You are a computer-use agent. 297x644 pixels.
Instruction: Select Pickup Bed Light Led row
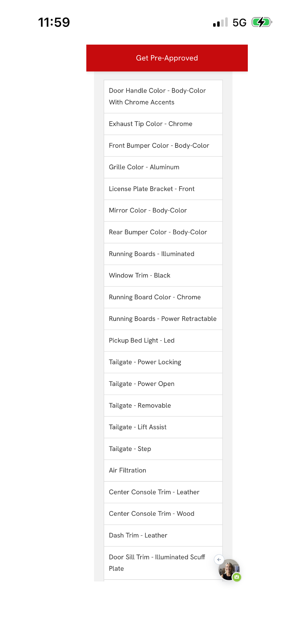pyautogui.click(x=163, y=341)
